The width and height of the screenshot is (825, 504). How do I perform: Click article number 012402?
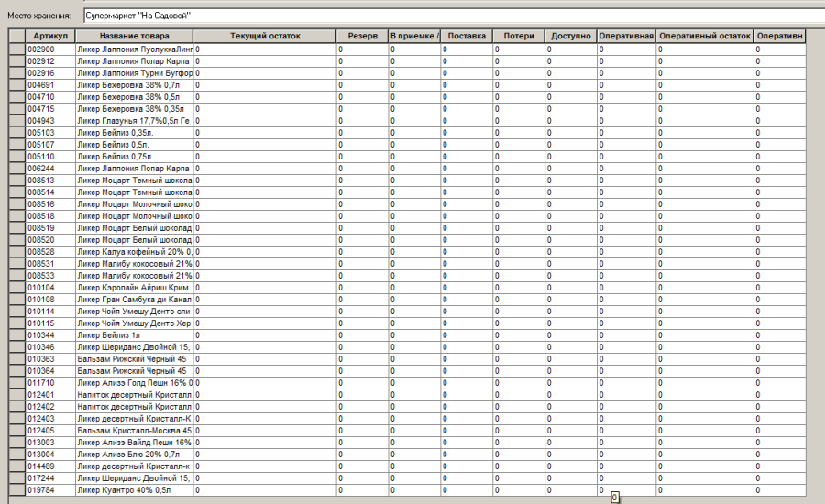point(50,407)
